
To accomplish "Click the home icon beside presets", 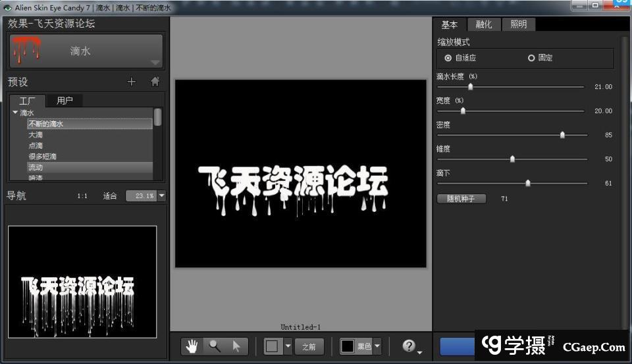I will click(x=155, y=82).
